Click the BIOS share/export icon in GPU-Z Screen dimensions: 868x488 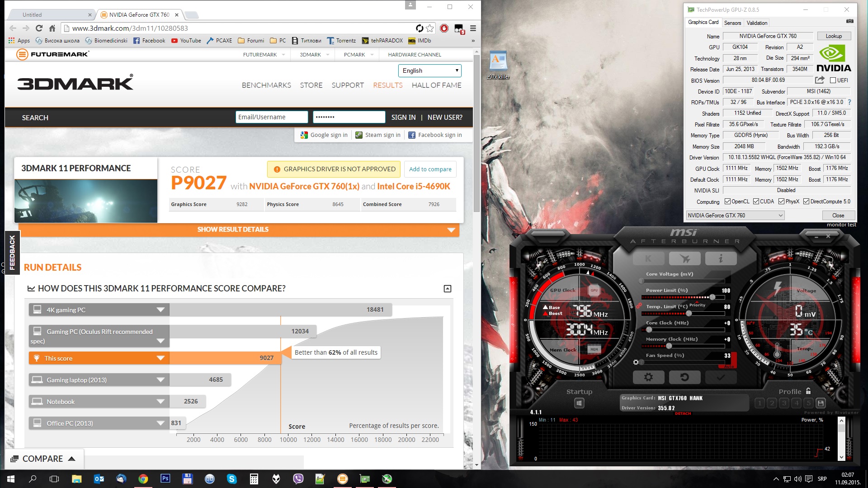pos(820,80)
